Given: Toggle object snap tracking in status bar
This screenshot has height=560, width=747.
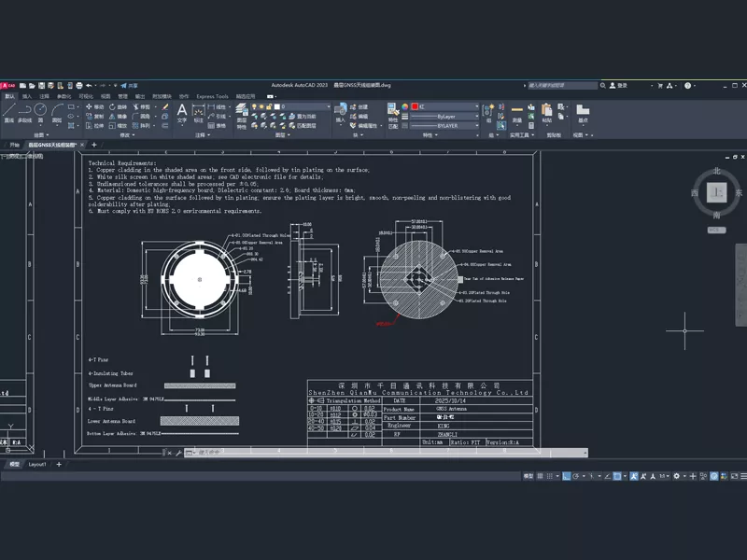Looking at the screenshot, I should (608, 476).
